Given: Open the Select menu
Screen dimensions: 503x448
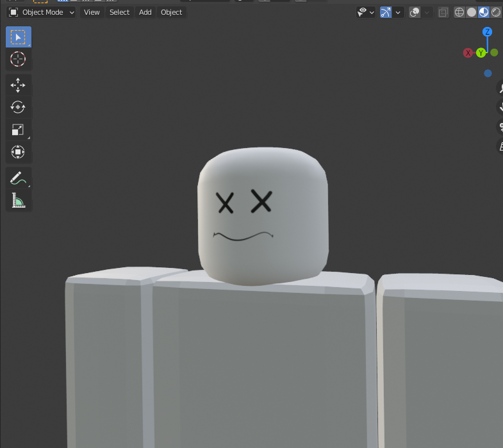Looking at the screenshot, I should point(119,13).
